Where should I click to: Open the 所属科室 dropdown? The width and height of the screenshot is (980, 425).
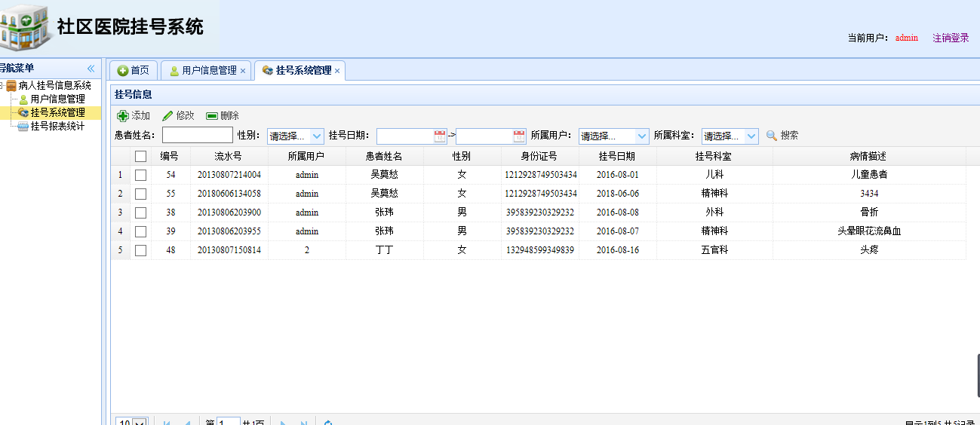pyautogui.click(x=751, y=136)
